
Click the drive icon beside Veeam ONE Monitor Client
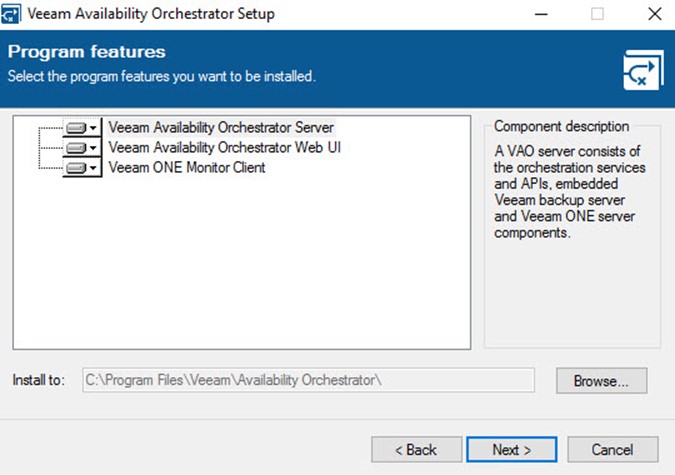[76, 168]
